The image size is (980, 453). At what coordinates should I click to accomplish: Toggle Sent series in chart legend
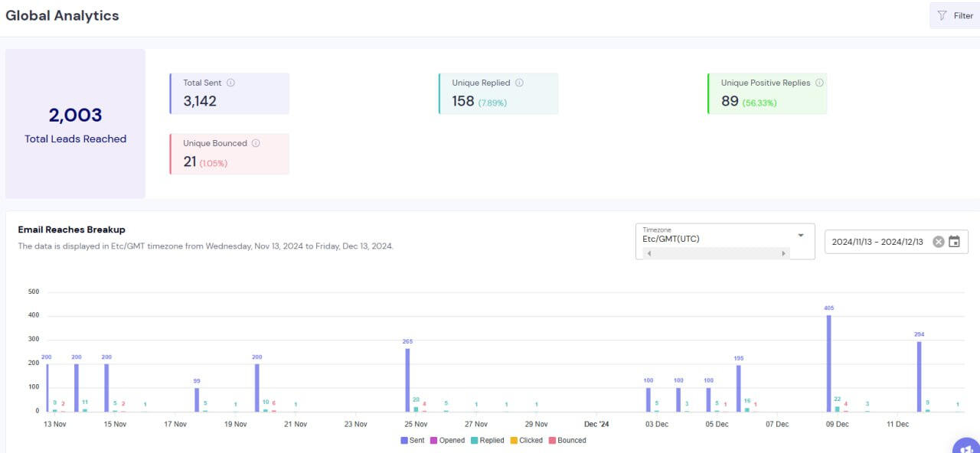pos(412,441)
